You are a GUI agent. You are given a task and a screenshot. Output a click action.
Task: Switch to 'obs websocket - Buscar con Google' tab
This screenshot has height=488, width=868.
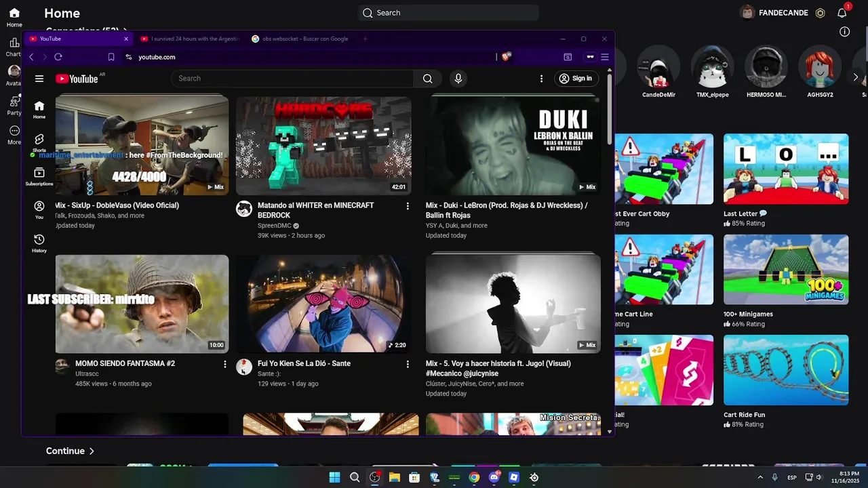coord(300,39)
